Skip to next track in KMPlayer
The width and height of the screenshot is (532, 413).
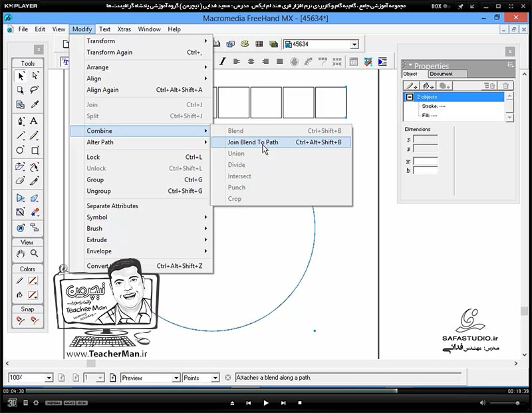point(283,403)
